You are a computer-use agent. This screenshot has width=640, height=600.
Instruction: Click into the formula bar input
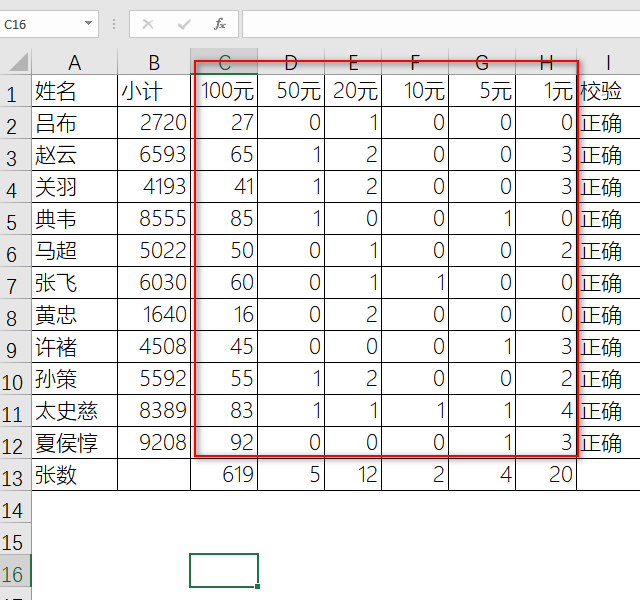click(441, 24)
